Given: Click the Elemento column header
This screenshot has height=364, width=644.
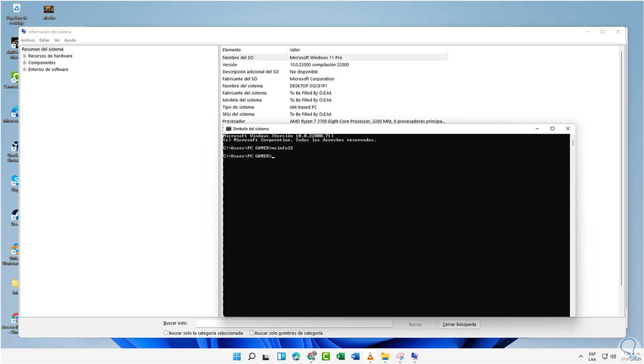Looking at the screenshot, I should 254,50.
